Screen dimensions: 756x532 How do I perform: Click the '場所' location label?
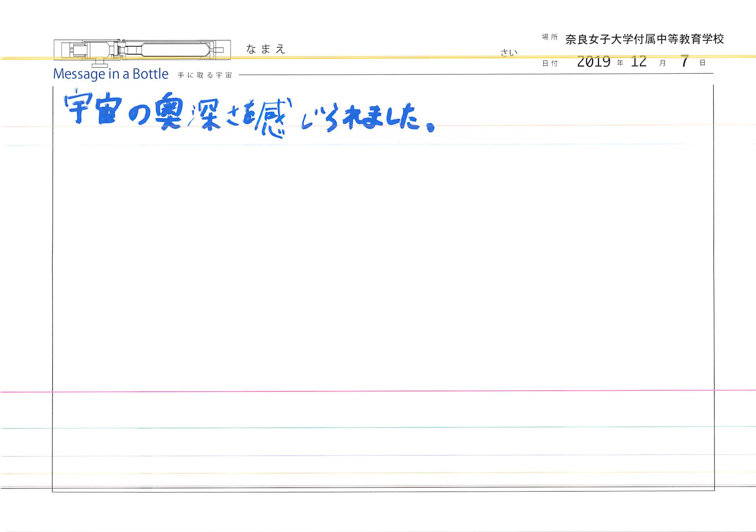550,37
